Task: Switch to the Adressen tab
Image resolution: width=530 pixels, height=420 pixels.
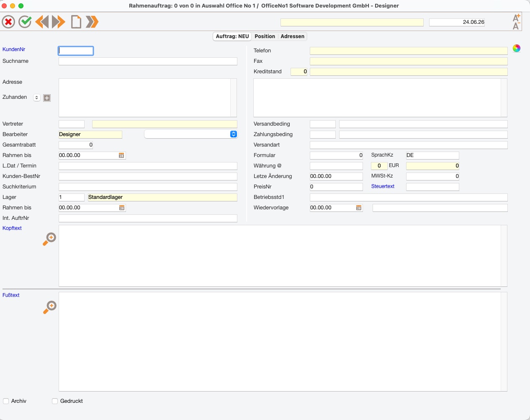Action: coord(293,36)
